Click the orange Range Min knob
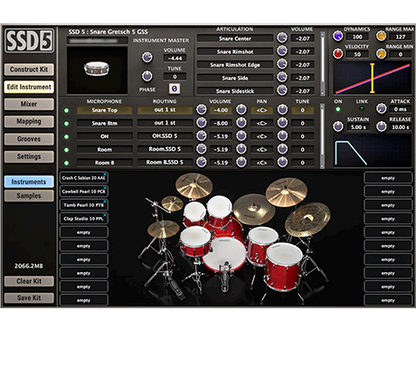This screenshot has width=416, height=376. [x=381, y=53]
